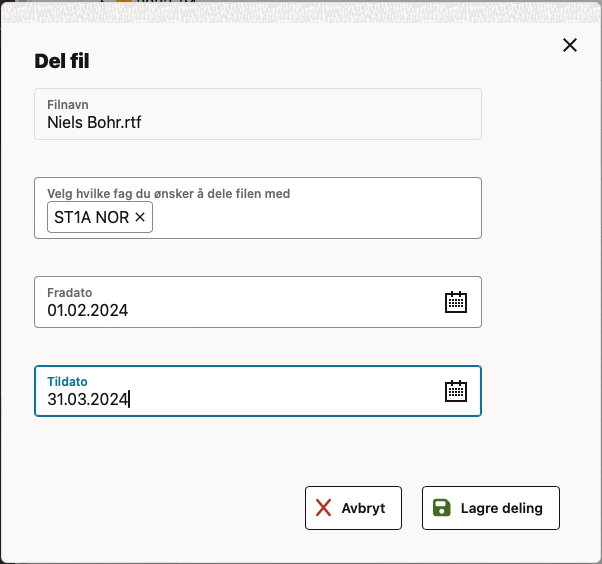The image size is (602, 564).
Task: Click the Avbryt button label
Action: pyautogui.click(x=363, y=508)
